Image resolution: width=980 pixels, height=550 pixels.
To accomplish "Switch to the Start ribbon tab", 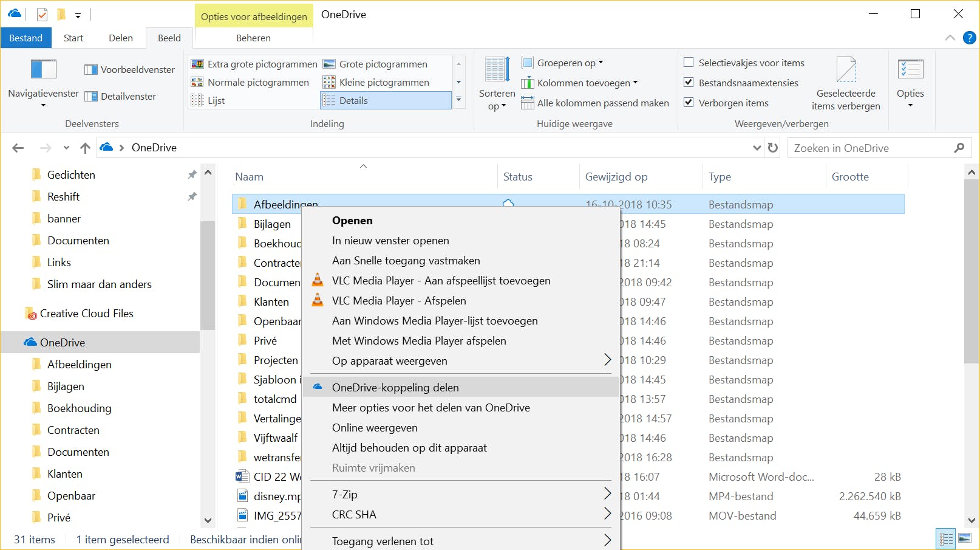I will click(x=73, y=38).
